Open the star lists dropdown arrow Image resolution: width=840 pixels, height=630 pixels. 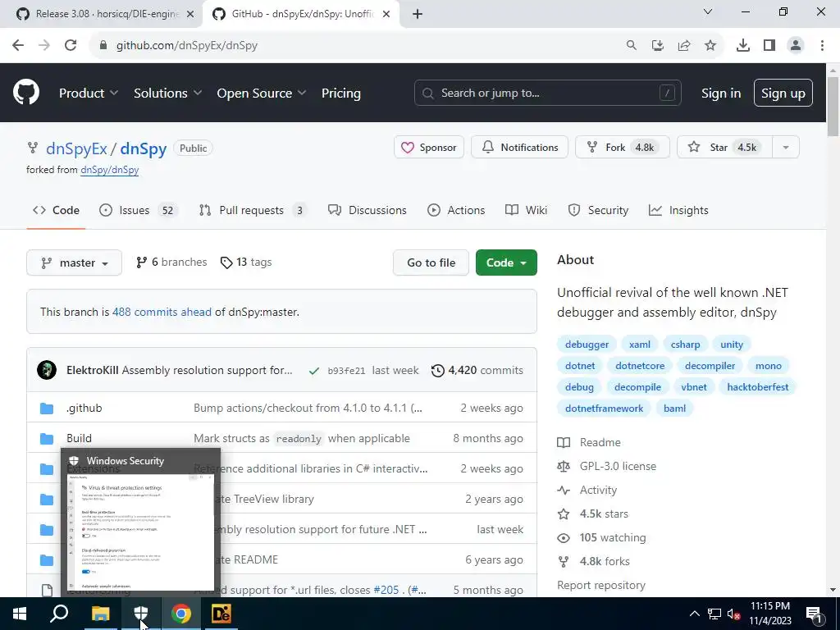tap(786, 148)
